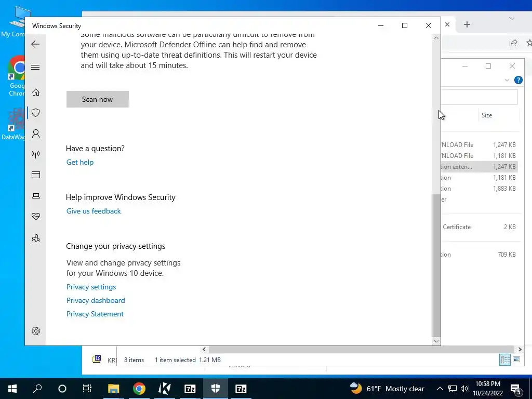This screenshot has width=532, height=399.
Task: Open Account protection person icon
Action: click(x=36, y=134)
